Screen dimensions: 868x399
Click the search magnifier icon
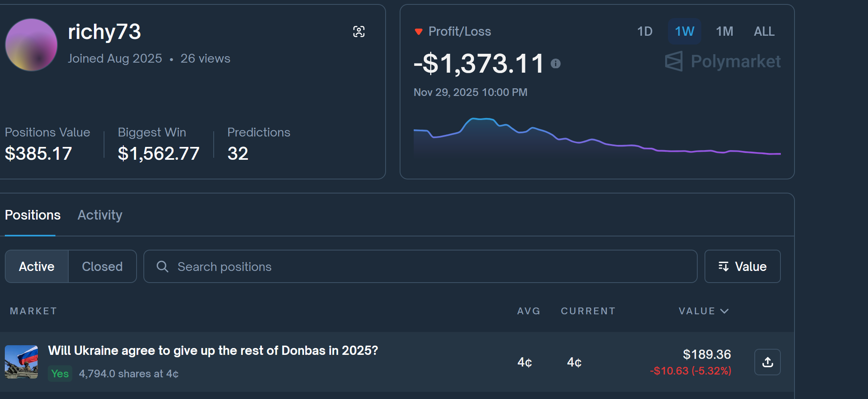[162, 267]
